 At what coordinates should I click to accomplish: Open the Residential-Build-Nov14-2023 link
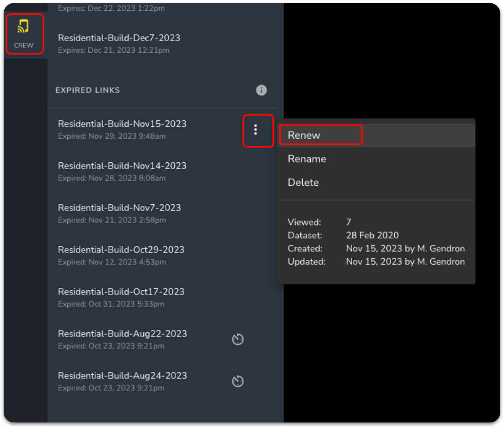click(x=122, y=166)
